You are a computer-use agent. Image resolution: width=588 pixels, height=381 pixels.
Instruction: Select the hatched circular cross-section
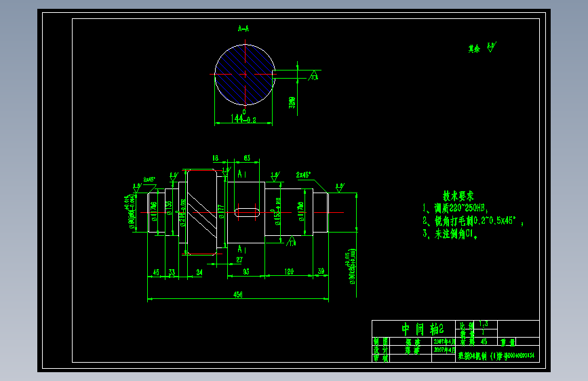pyautogui.click(x=245, y=75)
